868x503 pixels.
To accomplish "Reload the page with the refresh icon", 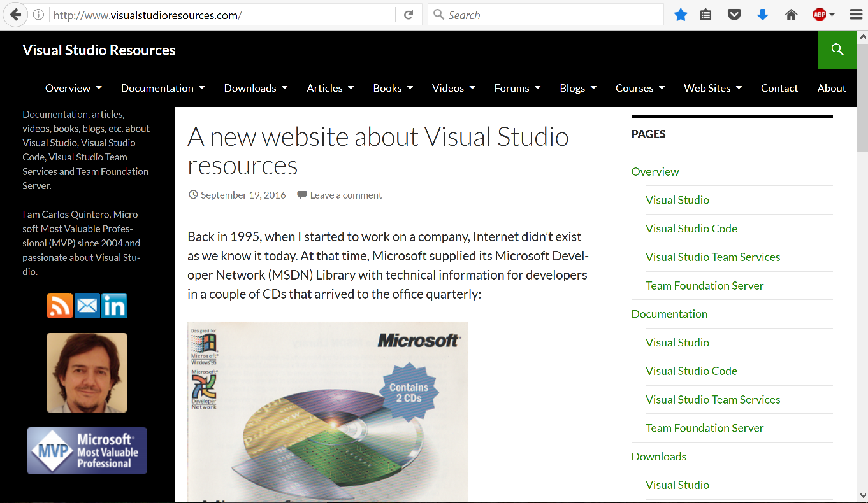I will point(409,15).
